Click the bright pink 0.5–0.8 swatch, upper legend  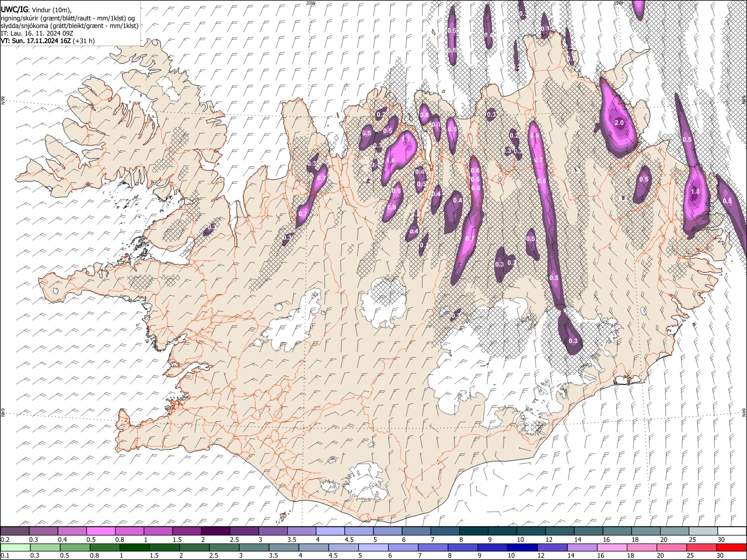pyautogui.click(x=100, y=531)
